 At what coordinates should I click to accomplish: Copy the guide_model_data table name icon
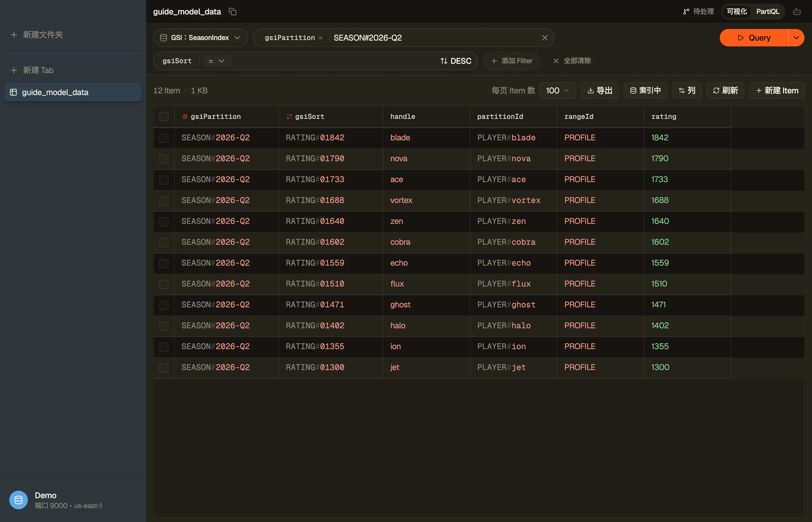click(x=233, y=12)
